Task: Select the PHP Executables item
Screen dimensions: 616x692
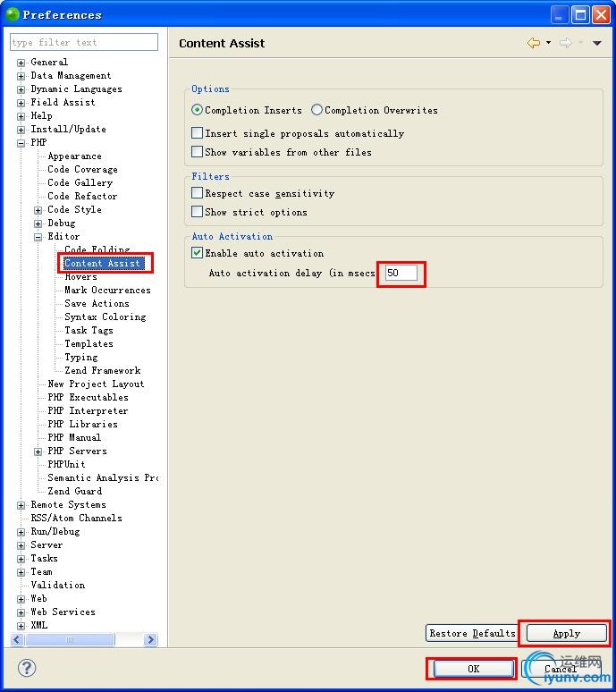Action: [88, 397]
